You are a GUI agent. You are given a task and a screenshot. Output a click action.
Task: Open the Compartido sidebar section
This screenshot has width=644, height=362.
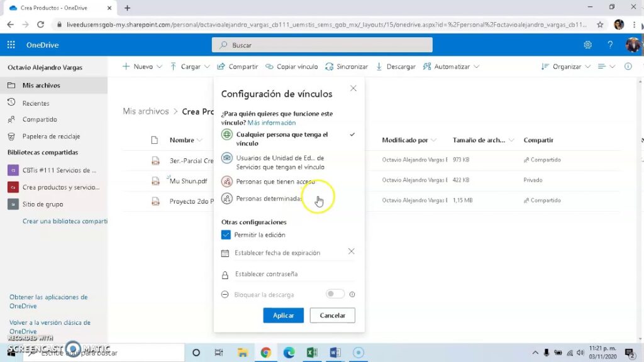tap(40, 119)
